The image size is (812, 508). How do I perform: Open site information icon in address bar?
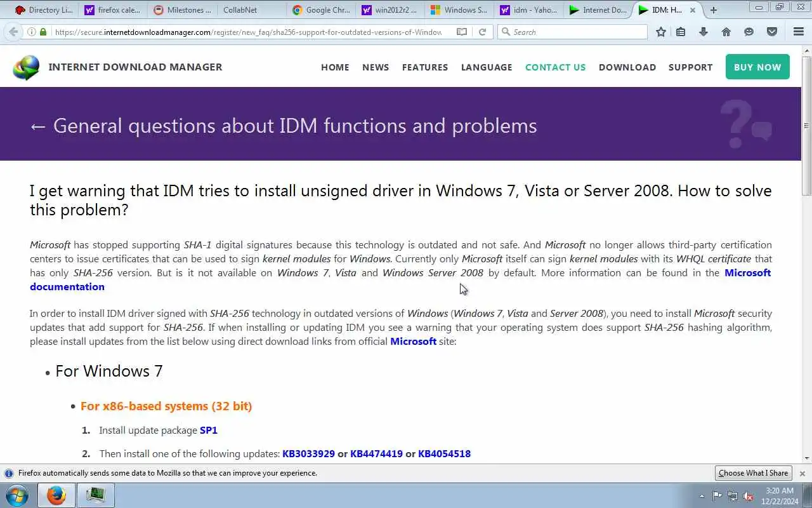point(32,32)
